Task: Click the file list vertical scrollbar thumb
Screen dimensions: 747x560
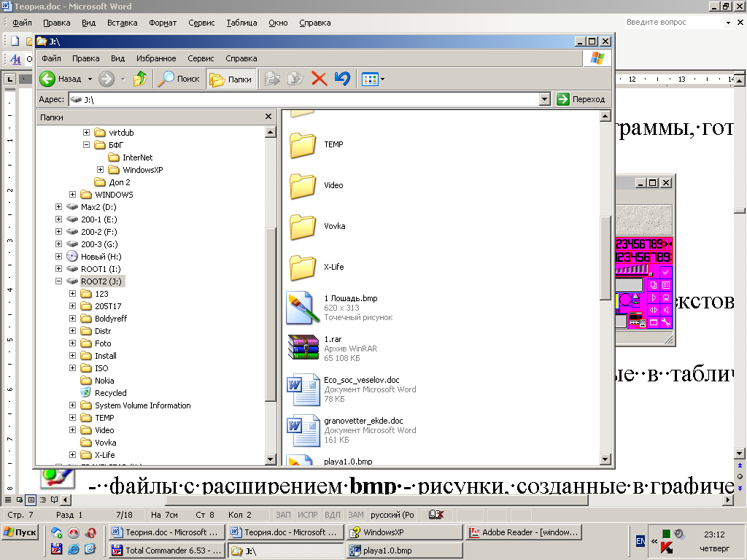Action: [605, 257]
